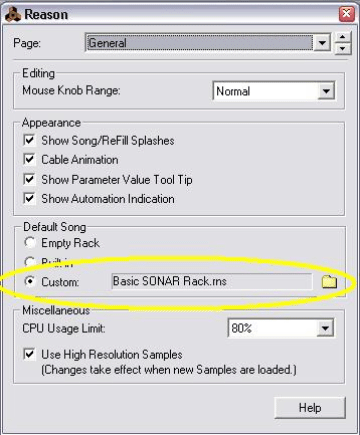This screenshot has height=435, width=360.
Task: Select the Built In radio option
Action: [x=30, y=261]
